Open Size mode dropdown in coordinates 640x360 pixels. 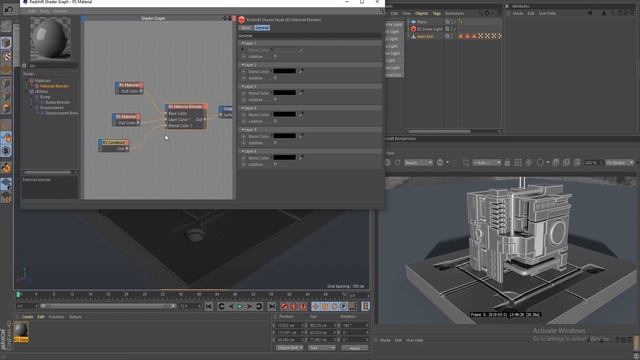[x=322, y=348]
